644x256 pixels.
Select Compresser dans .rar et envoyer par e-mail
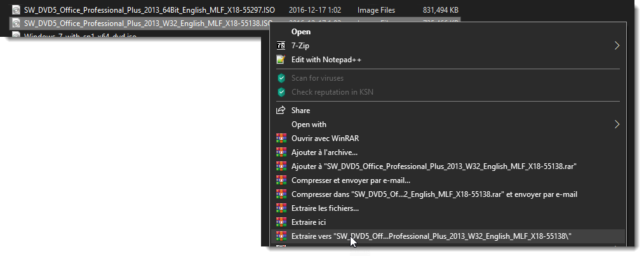tap(434, 194)
